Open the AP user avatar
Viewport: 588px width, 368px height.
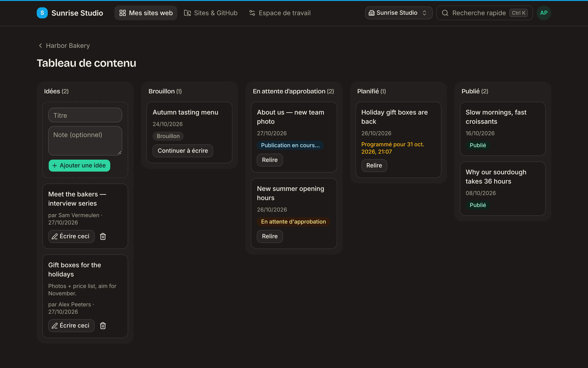click(x=543, y=13)
